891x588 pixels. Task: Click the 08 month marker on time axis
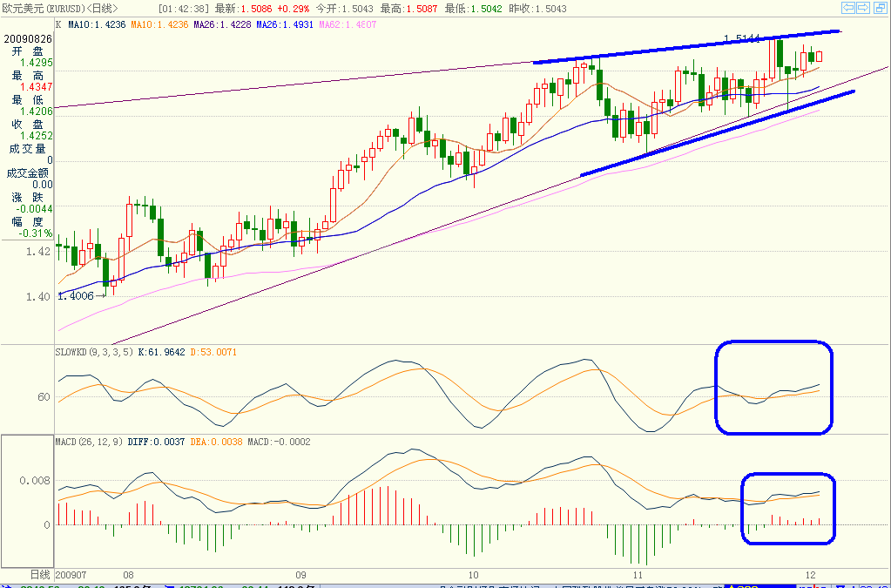click(128, 574)
